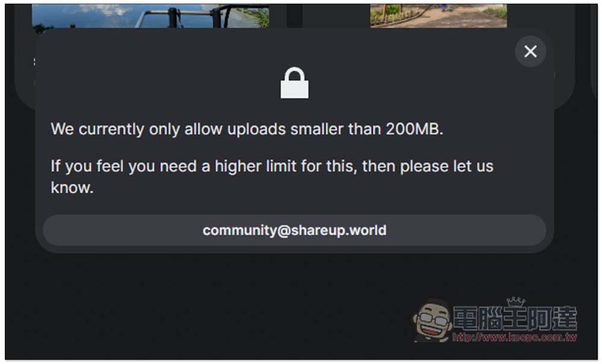
Task: Open the www.kocpc.com.tw watermark link
Action: 515,337
